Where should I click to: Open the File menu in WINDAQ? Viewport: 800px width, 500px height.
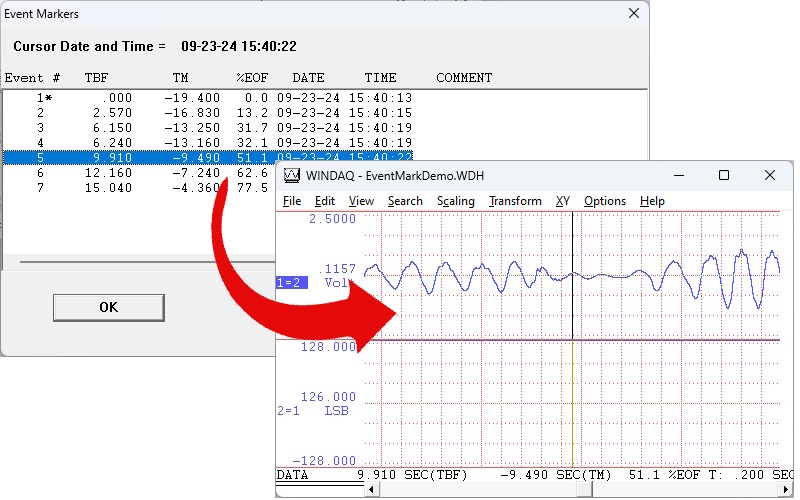292,201
